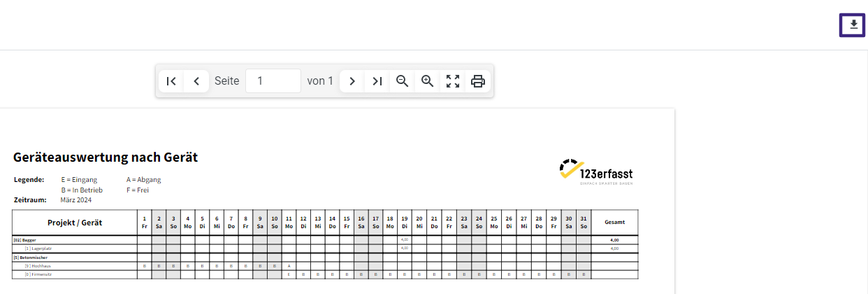Print the report with the printer icon
Image resolution: width=868 pixels, height=294 pixels.
478,81
